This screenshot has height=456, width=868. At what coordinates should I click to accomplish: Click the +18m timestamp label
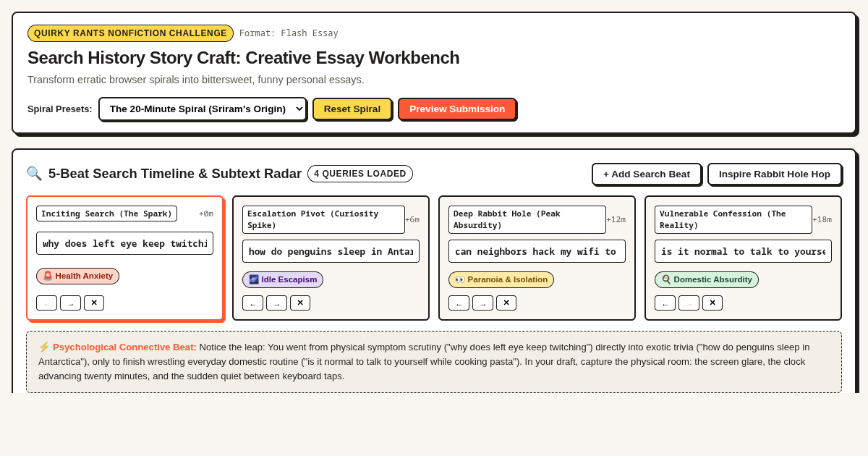pos(822,219)
